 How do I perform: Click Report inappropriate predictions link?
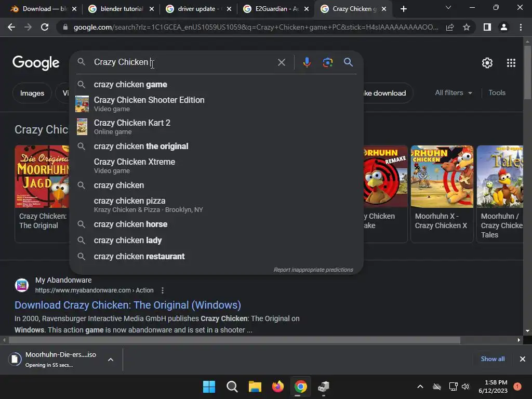point(313,270)
